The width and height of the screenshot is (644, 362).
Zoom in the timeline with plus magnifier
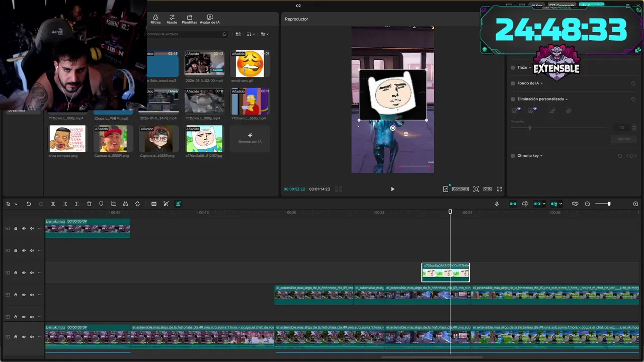[x=635, y=204]
